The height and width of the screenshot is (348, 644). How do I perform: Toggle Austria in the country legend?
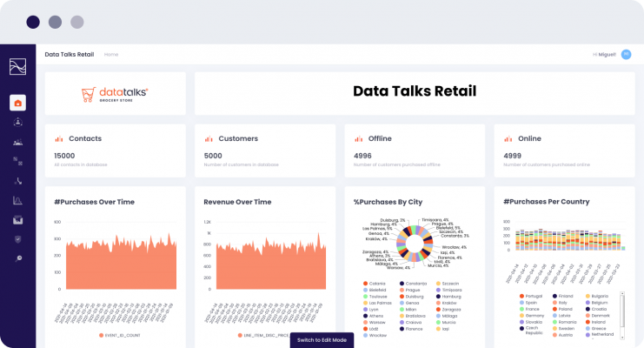pyautogui.click(x=562, y=335)
